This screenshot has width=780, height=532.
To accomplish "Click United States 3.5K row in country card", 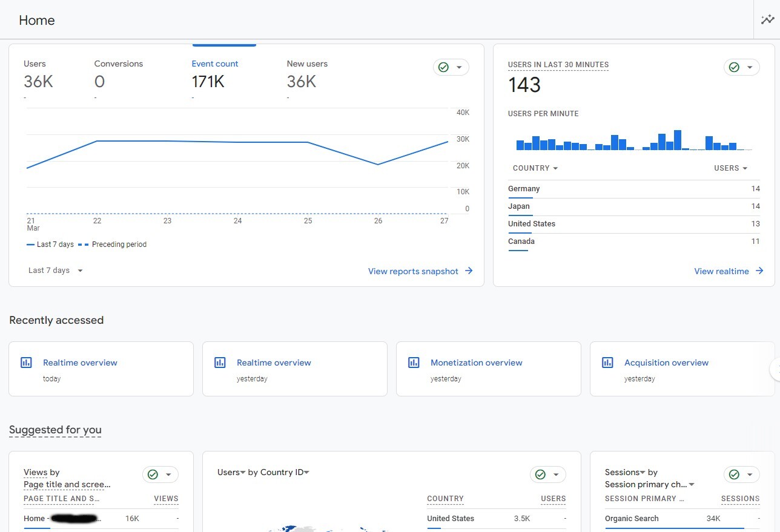I will (497, 519).
